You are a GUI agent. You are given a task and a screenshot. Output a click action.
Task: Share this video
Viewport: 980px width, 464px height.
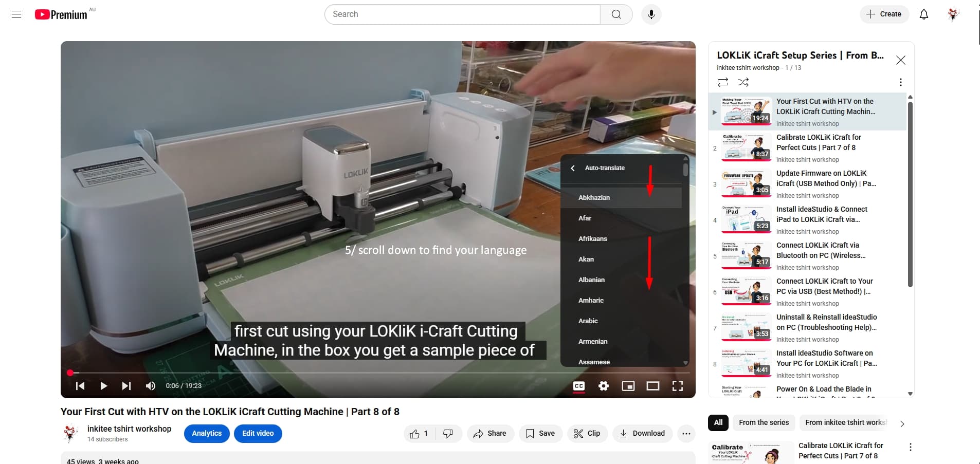pyautogui.click(x=490, y=434)
